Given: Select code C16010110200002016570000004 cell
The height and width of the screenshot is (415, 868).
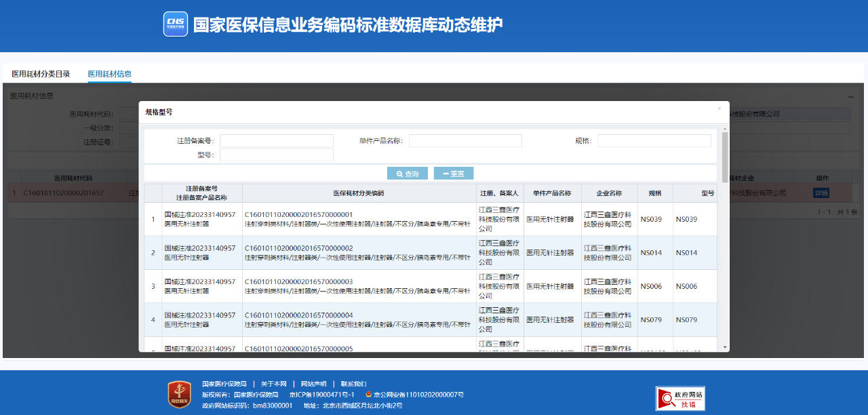Looking at the screenshot, I should click(298, 315).
